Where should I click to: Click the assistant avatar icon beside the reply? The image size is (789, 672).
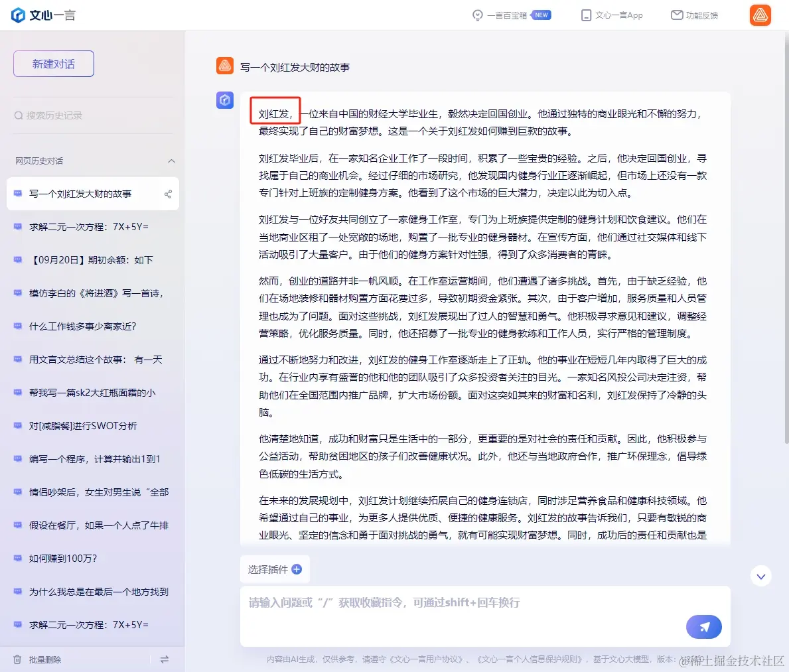pyautogui.click(x=224, y=100)
